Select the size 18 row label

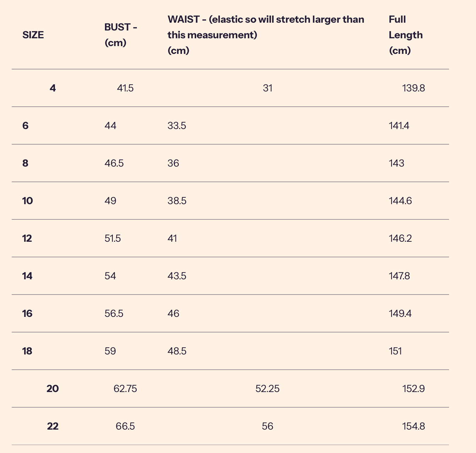click(x=27, y=351)
